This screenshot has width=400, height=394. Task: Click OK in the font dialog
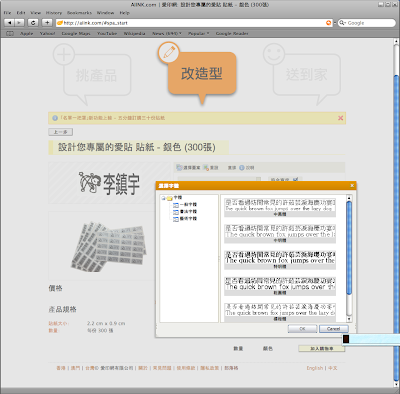tap(302, 329)
